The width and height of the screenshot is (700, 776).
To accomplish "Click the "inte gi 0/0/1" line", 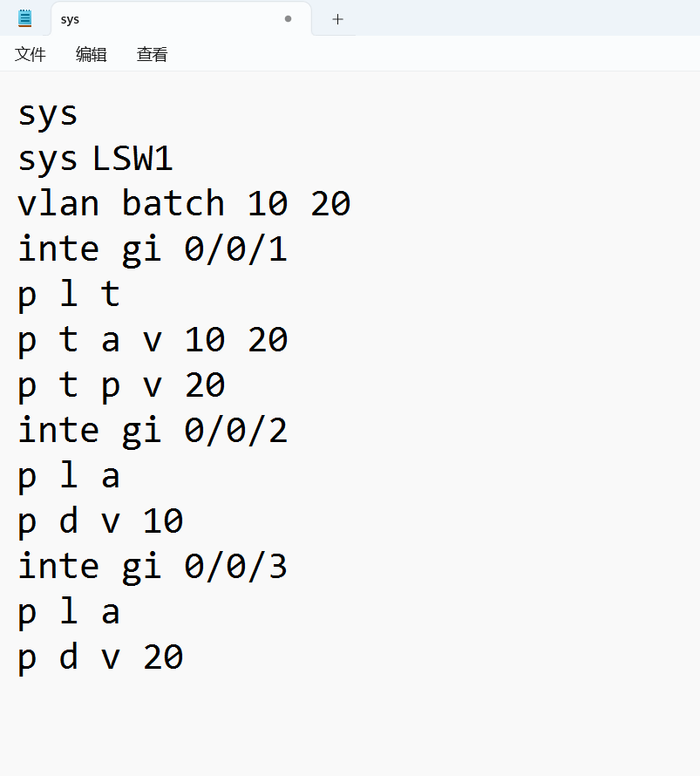I will 153,250.
